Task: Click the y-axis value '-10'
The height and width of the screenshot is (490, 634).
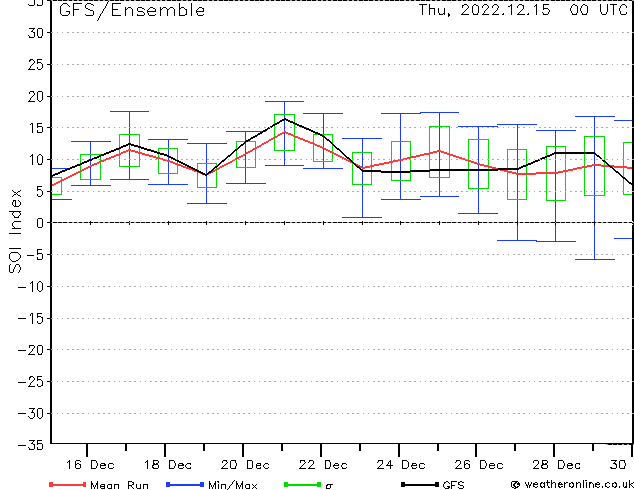Action: (31, 287)
